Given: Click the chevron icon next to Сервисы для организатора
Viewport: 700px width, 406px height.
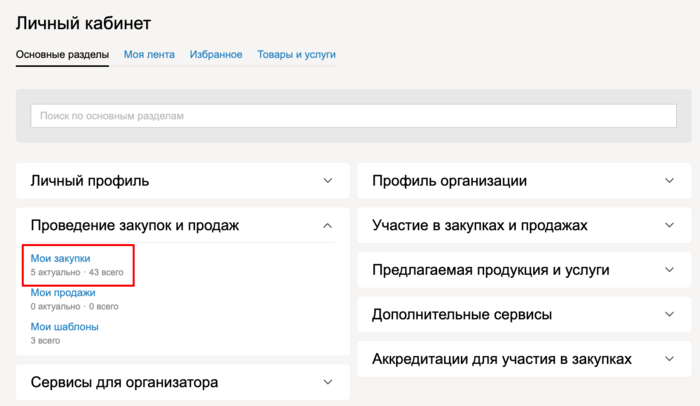Looking at the screenshot, I should coord(328,382).
